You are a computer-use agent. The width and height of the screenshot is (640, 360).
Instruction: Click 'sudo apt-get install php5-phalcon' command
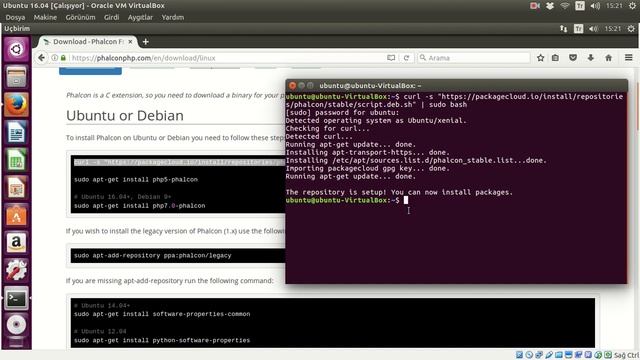(136, 179)
